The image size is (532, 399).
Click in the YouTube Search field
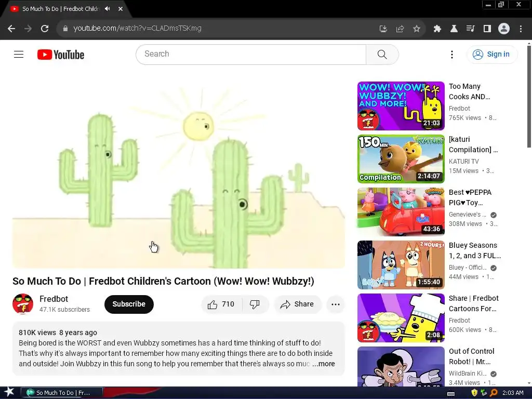click(251, 54)
